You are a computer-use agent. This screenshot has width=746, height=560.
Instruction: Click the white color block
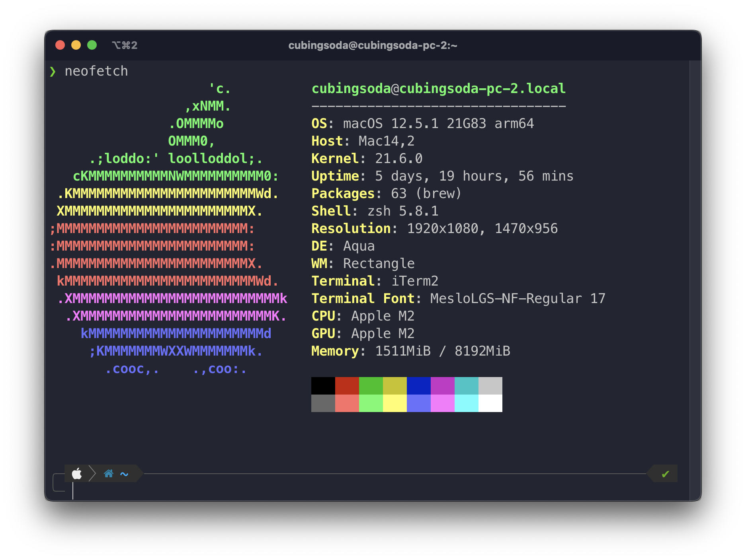click(x=490, y=403)
